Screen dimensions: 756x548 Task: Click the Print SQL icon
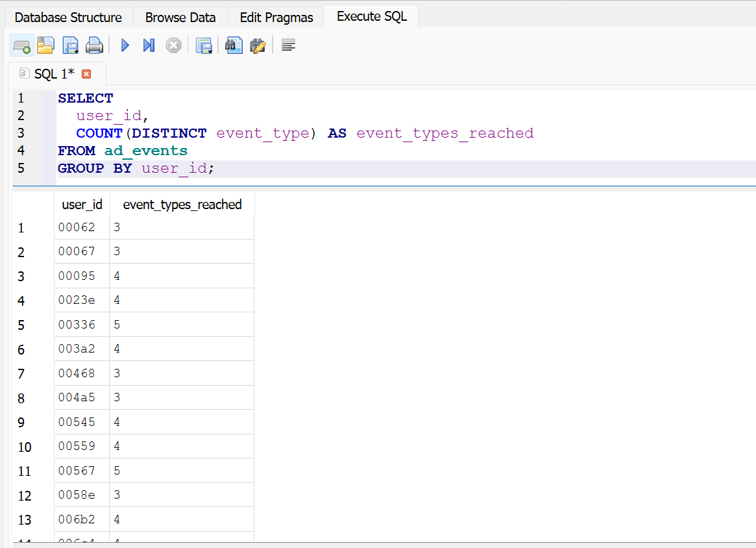coord(95,45)
